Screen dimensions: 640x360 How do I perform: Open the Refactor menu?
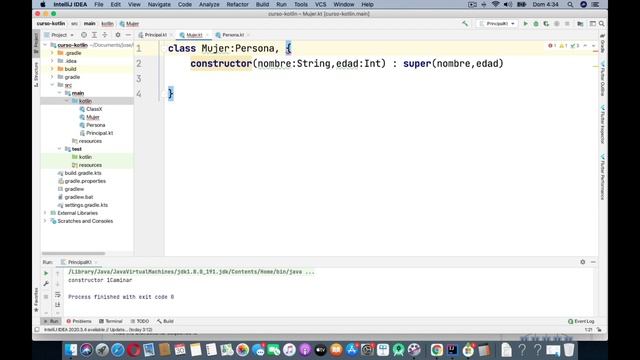click(x=237, y=4)
